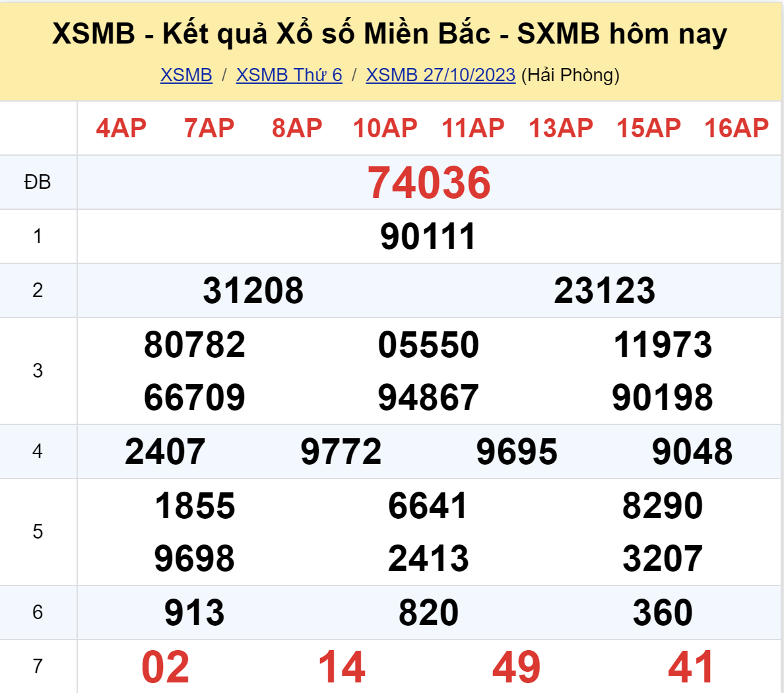Select fifth prize number 1855

coord(195,506)
